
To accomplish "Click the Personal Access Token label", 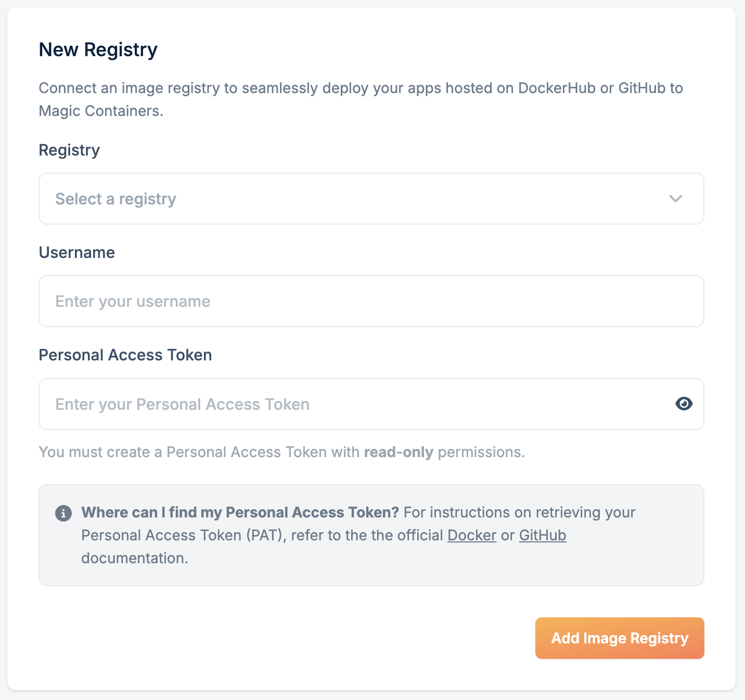I will (125, 355).
